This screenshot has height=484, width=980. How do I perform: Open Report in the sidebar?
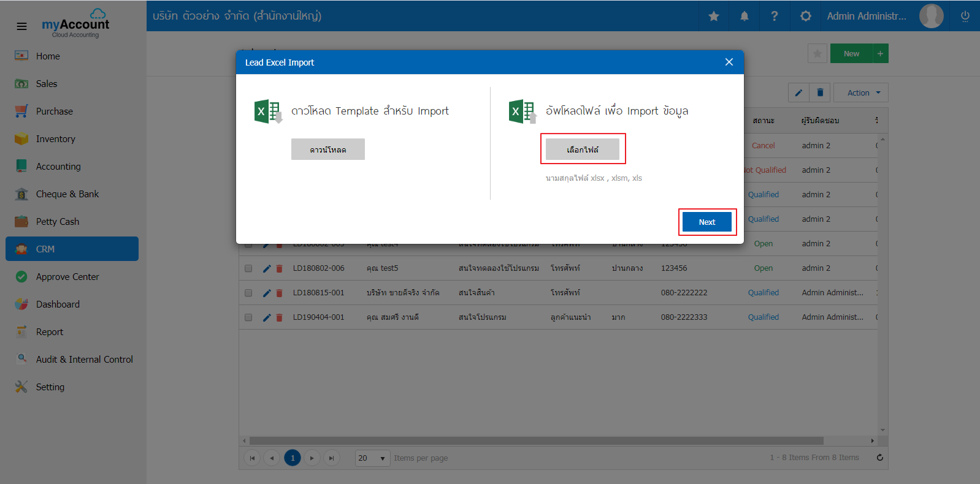[72, 331]
